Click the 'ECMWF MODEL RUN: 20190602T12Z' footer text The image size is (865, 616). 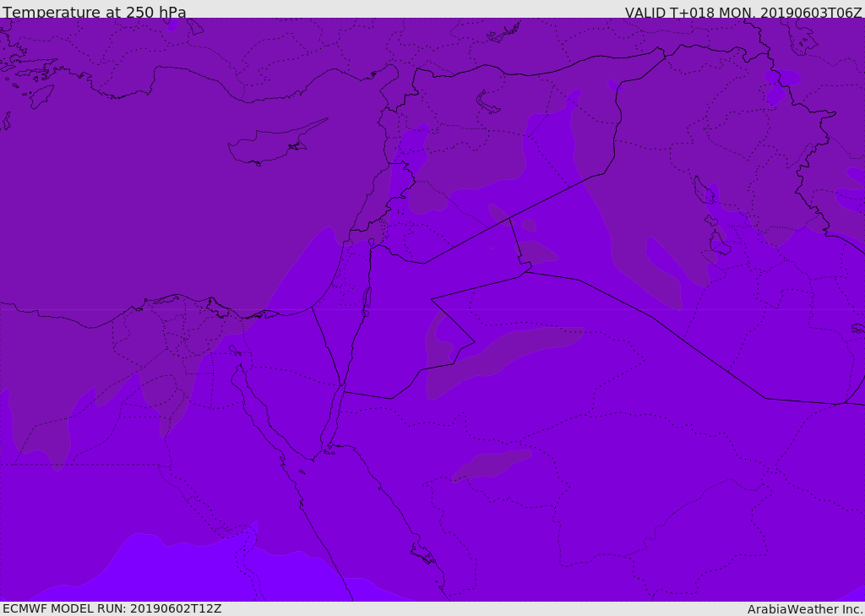click(112, 608)
